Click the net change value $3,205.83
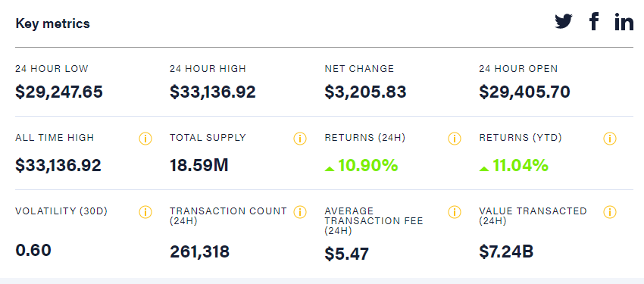This screenshot has width=644, height=284. click(x=365, y=92)
